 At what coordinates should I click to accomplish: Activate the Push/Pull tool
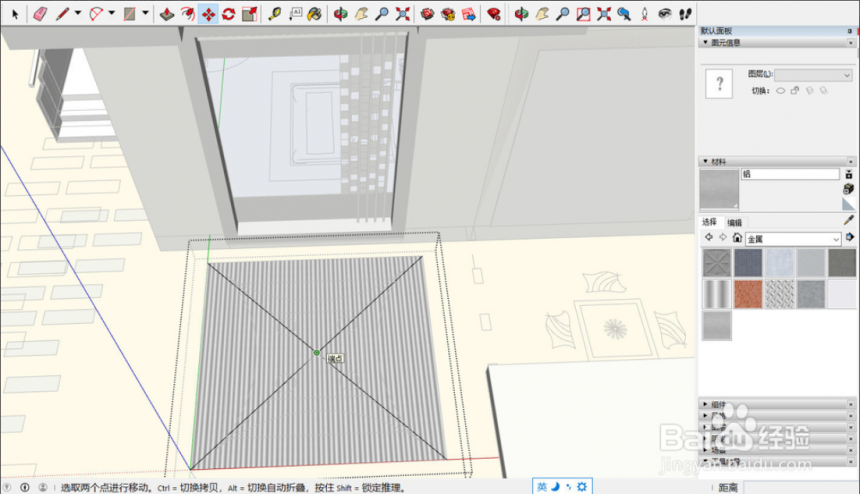coord(167,14)
